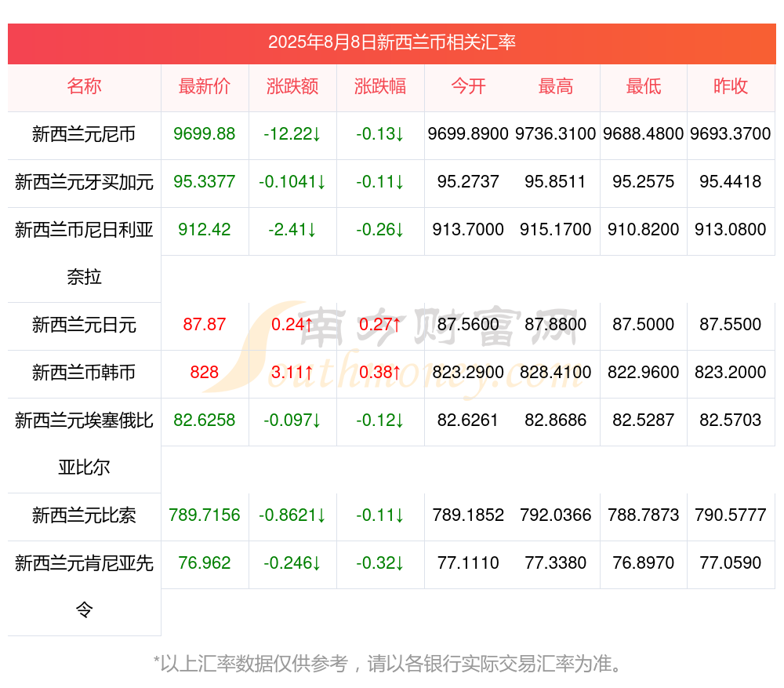This screenshot has width=784, height=688.
Task: Click the latest price 95.3377
Action: click(204, 181)
